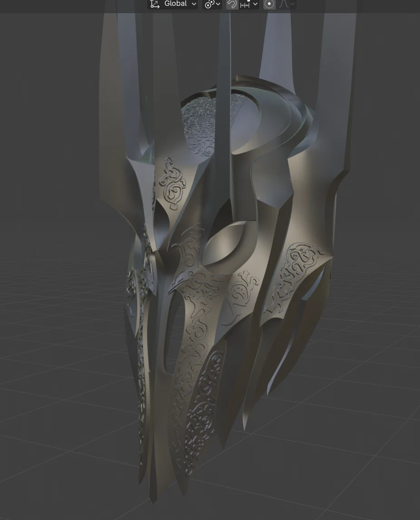Toggle proportional editing circle icon
This screenshot has height=520, width=420.
pos(269,4)
